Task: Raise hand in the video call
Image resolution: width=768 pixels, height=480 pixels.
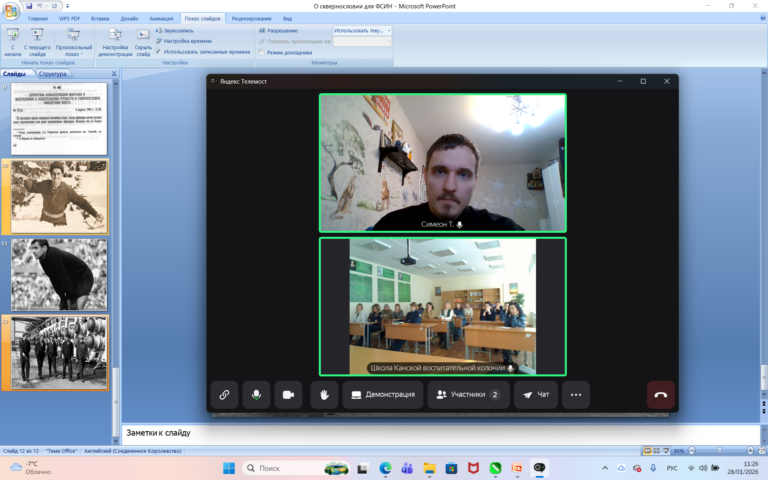Action: pyautogui.click(x=324, y=395)
